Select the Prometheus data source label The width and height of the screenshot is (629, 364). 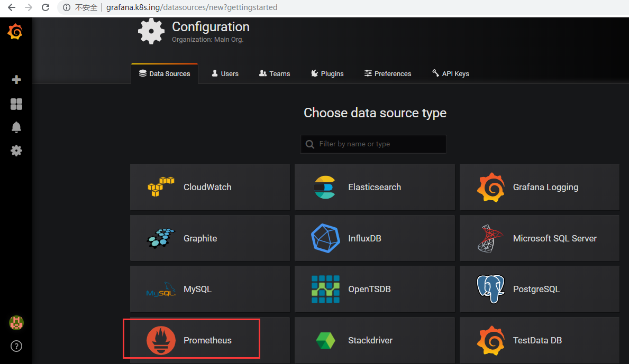tap(207, 340)
